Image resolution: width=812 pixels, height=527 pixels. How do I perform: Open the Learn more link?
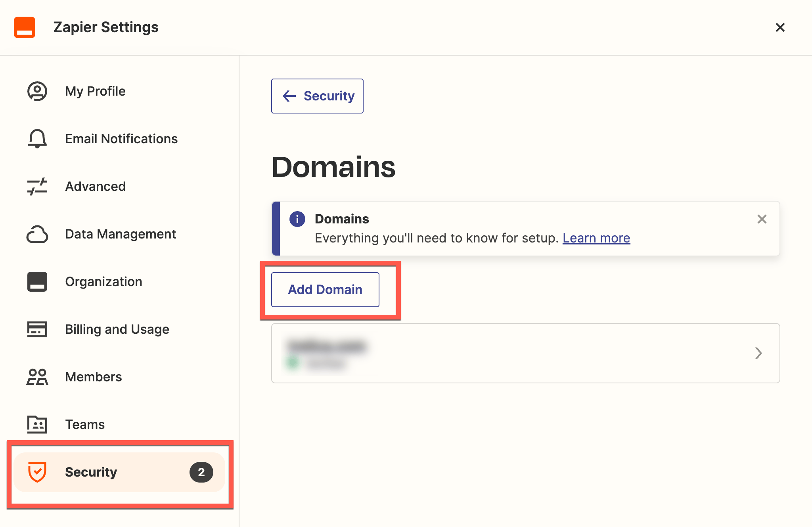click(x=596, y=238)
